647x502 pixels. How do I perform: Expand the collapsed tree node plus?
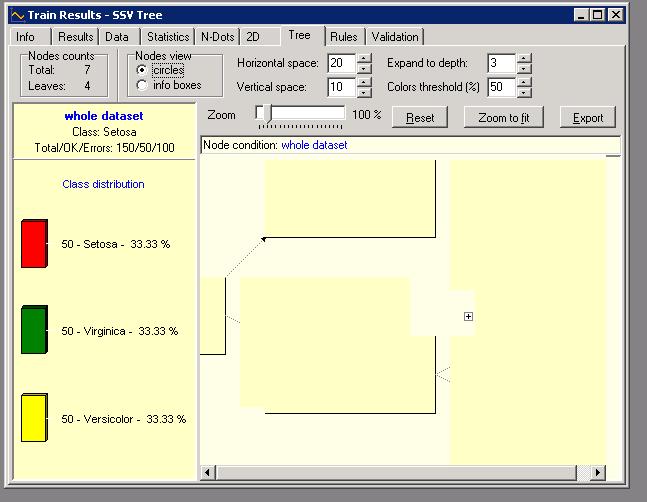click(x=468, y=316)
